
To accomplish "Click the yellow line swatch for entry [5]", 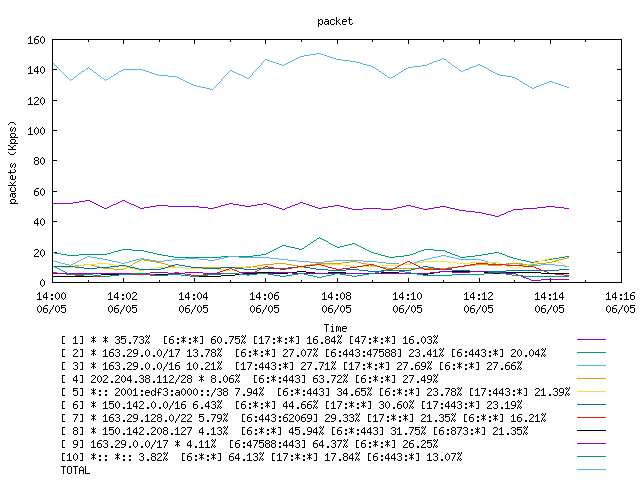I will 591,392.
